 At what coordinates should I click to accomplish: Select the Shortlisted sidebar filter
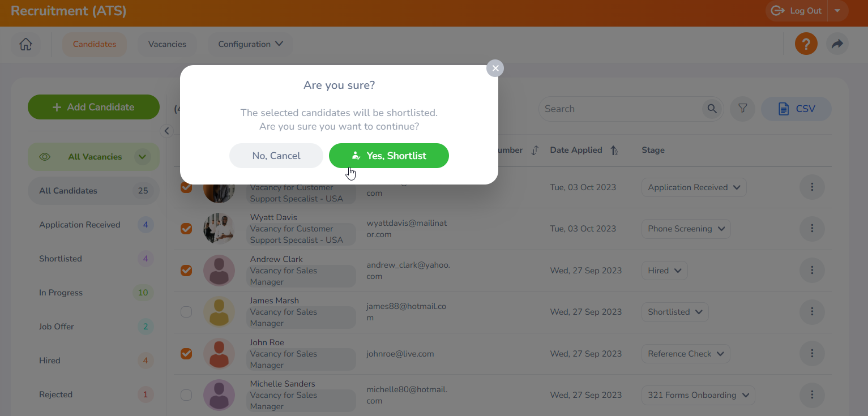pyautogui.click(x=61, y=259)
